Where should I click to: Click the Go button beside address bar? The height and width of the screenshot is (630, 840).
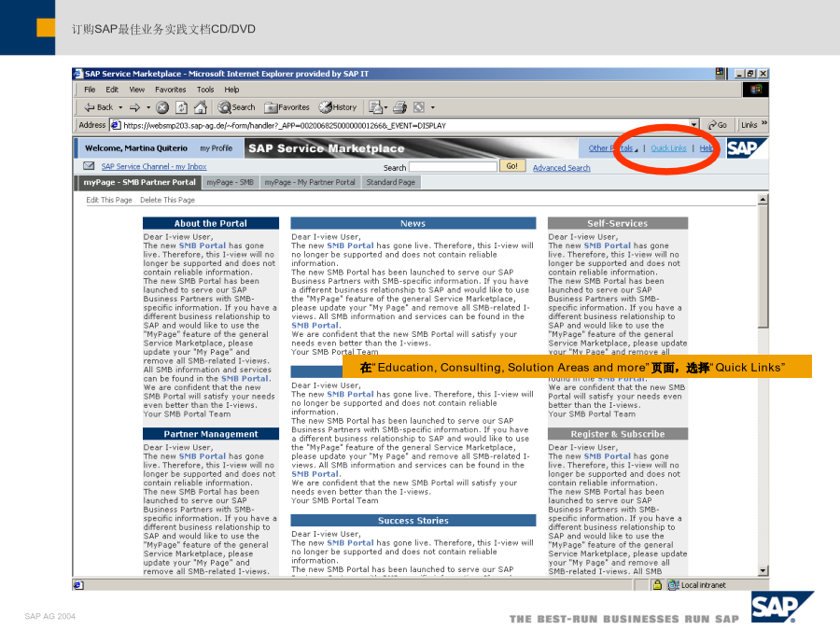(x=718, y=125)
